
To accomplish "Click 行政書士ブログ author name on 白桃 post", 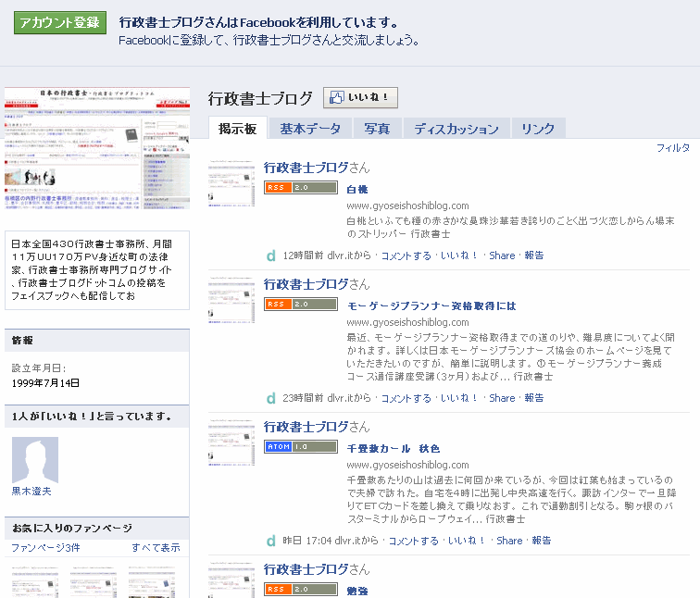I will point(306,168).
